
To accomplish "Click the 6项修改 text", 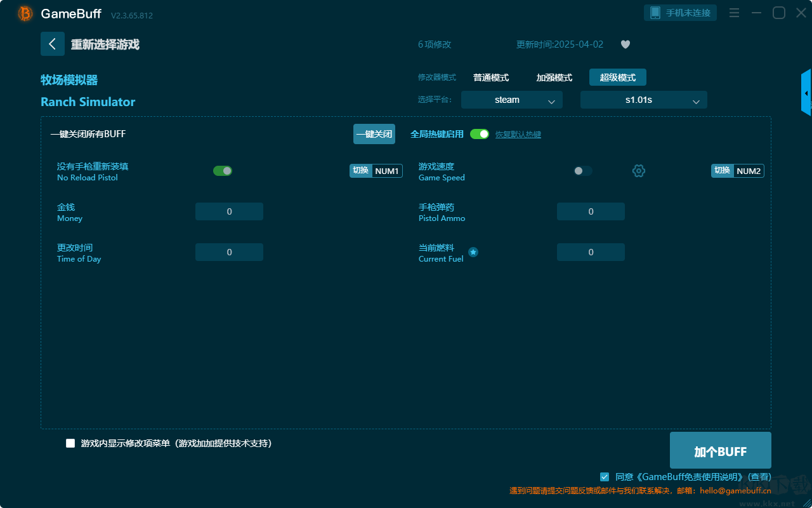I will click(435, 44).
